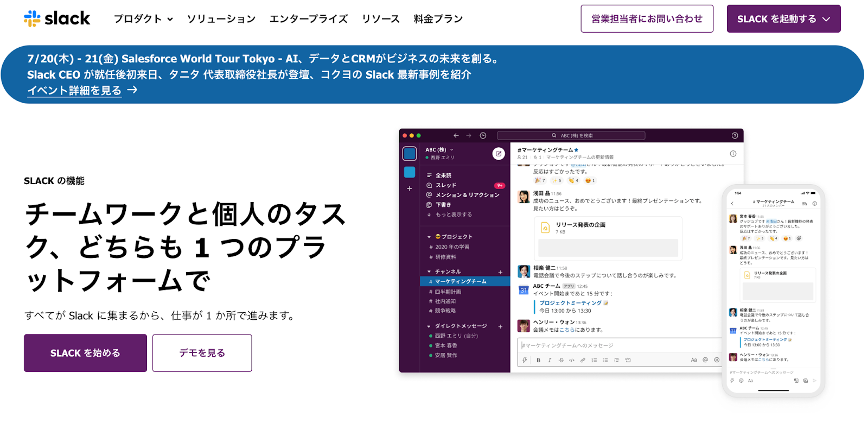The height and width of the screenshot is (429, 868).
Task: Apply italic formatting in the message composer
Action: [x=550, y=360]
